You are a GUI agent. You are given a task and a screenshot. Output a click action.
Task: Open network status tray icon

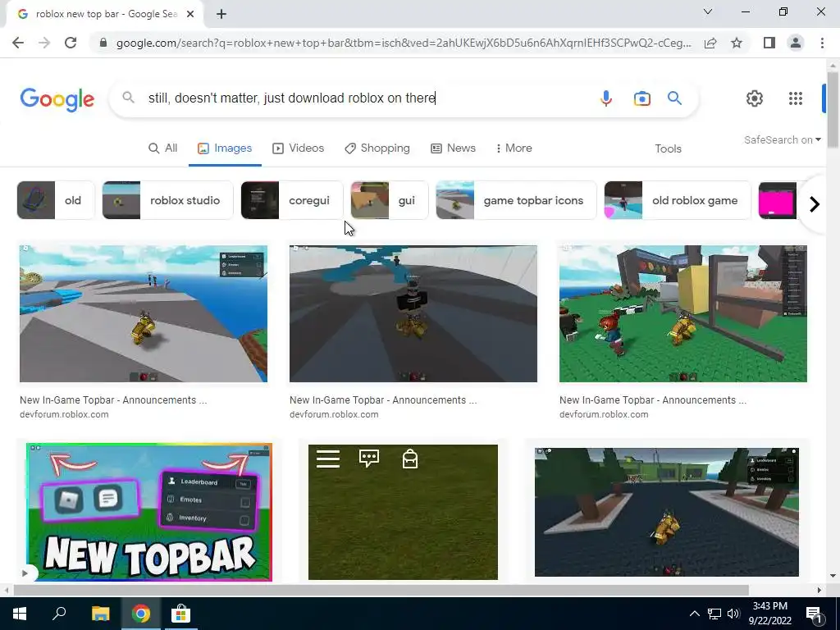(714, 614)
